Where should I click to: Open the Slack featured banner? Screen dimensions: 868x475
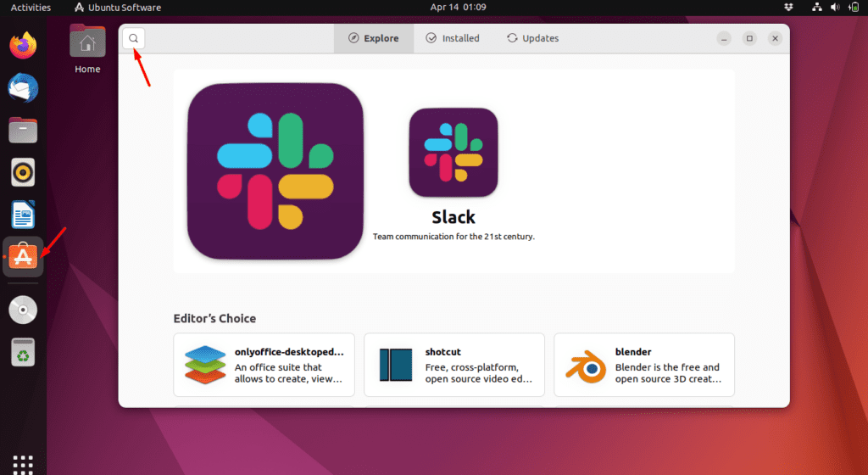click(x=453, y=171)
